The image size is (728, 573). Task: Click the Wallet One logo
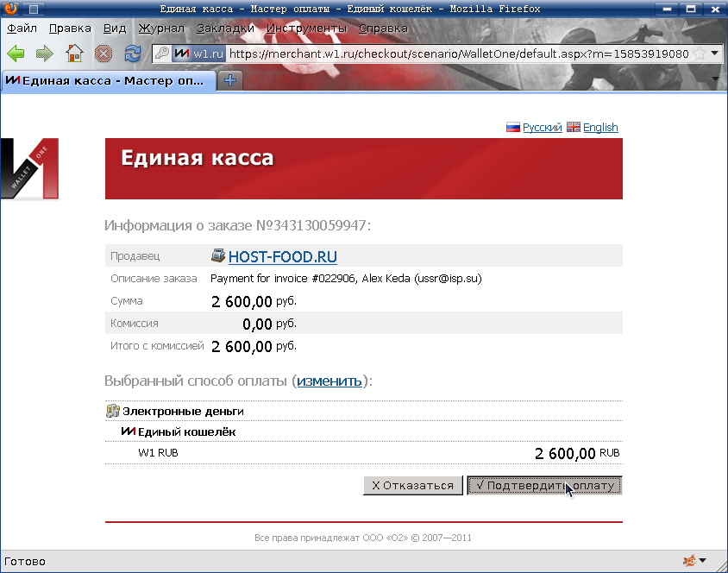point(29,168)
